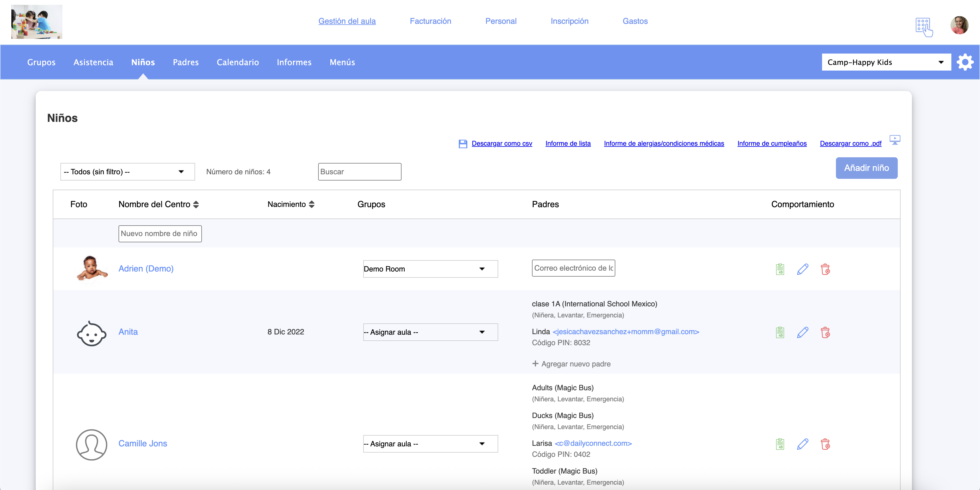Edit Anita with the pencil icon
The height and width of the screenshot is (490, 980).
pos(802,332)
